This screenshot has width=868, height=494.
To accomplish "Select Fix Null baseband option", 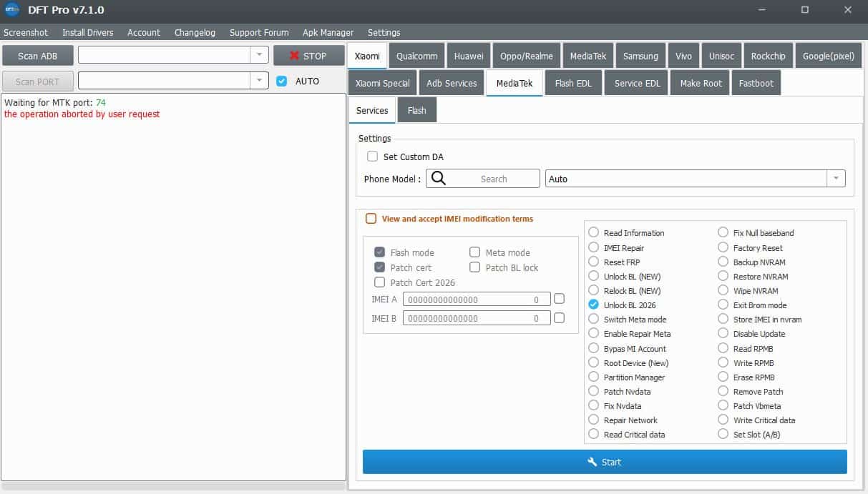I will point(723,232).
